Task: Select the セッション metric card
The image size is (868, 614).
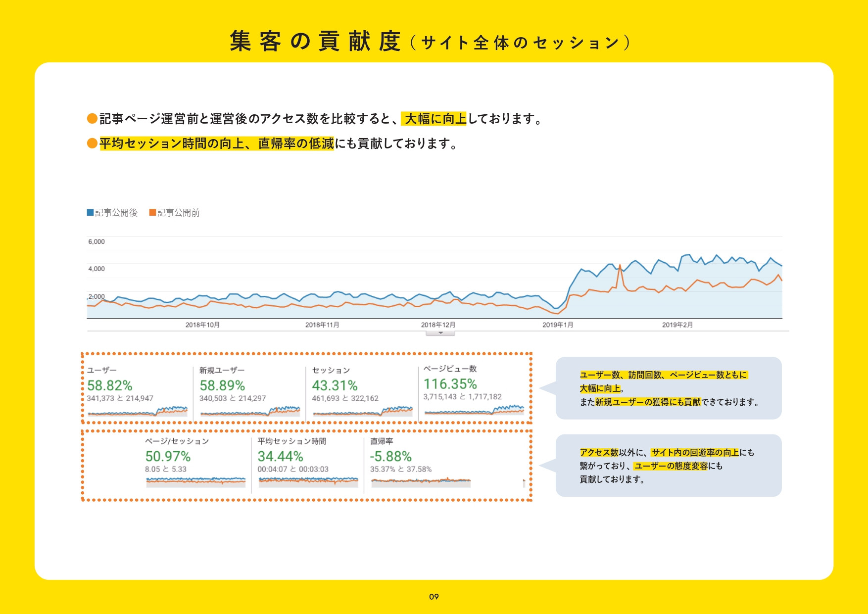Action: point(361,391)
